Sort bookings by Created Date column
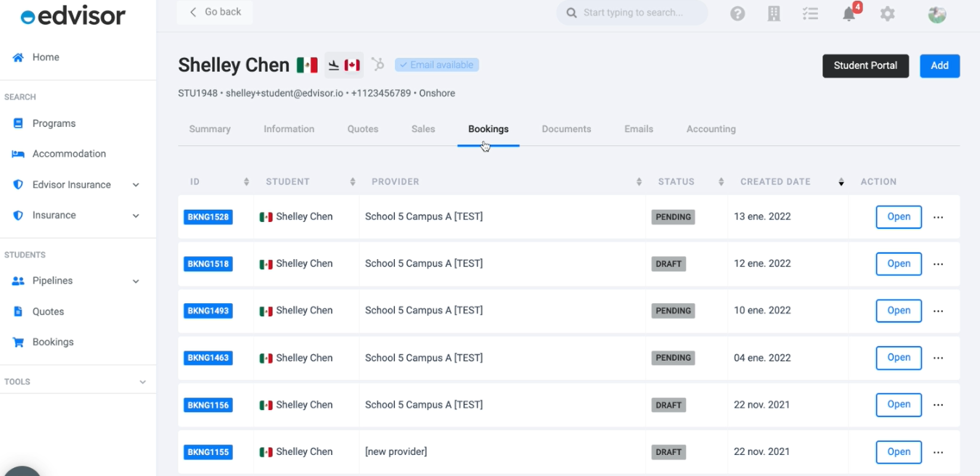The height and width of the screenshot is (476, 980). coord(841,181)
